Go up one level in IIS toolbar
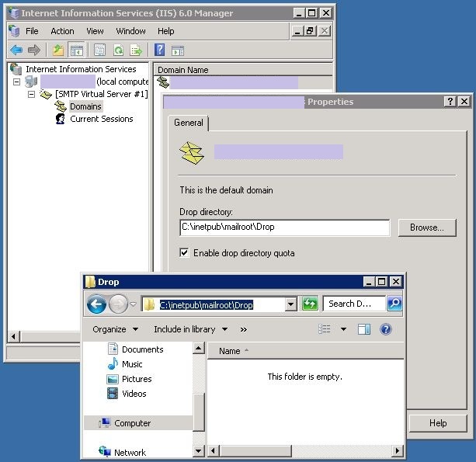 tap(58, 50)
